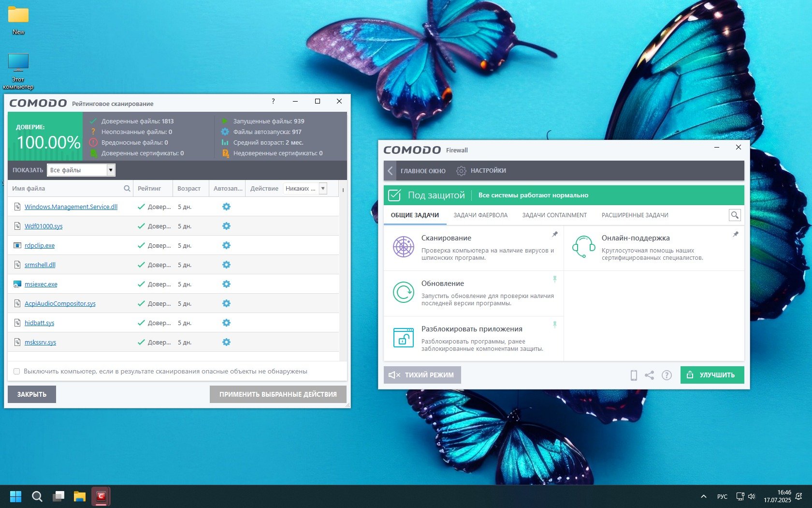Click the Scan radar icon
This screenshot has width=812, height=508.
point(403,247)
